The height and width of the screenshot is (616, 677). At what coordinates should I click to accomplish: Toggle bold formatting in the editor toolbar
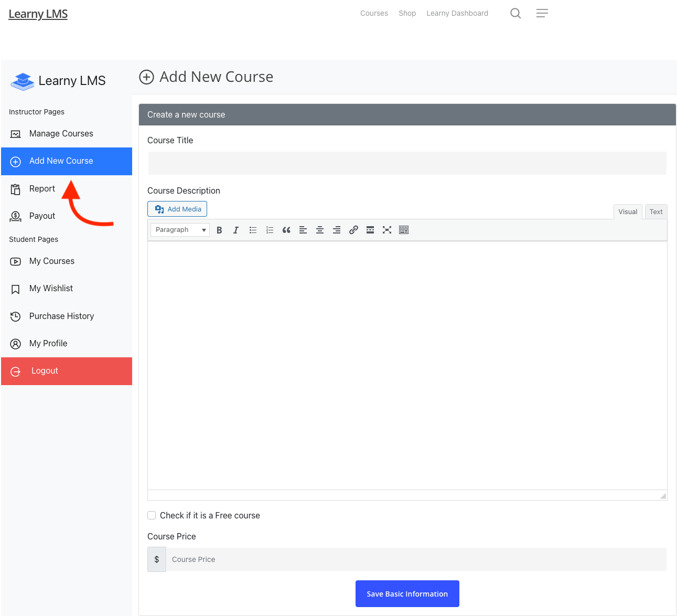pos(219,230)
